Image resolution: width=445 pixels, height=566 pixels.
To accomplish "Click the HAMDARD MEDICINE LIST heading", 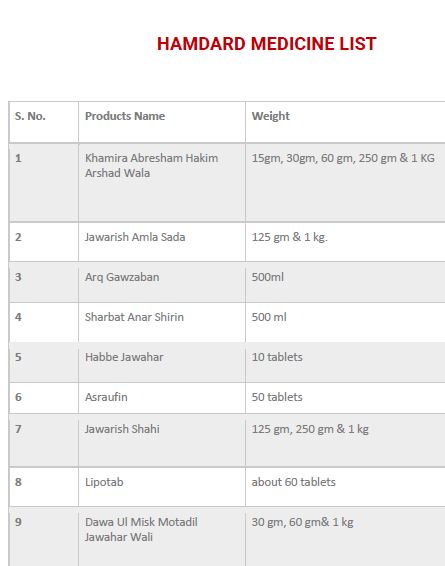I will tap(266, 44).
